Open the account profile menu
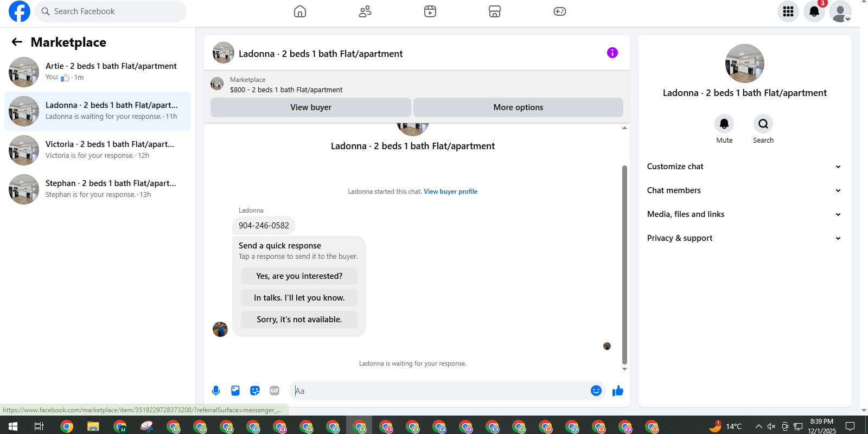Image resolution: width=868 pixels, height=434 pixels. pyautogui.click(x=840, y=11)
